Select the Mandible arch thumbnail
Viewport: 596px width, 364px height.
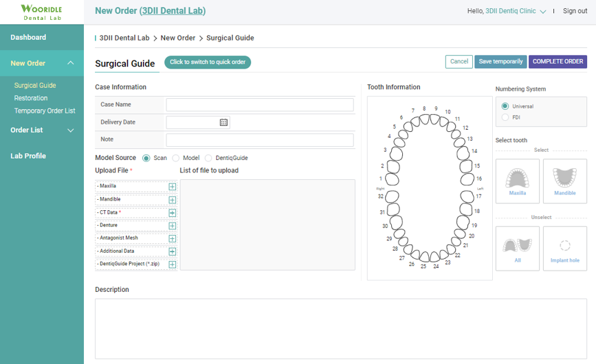[x=565, y=181]
